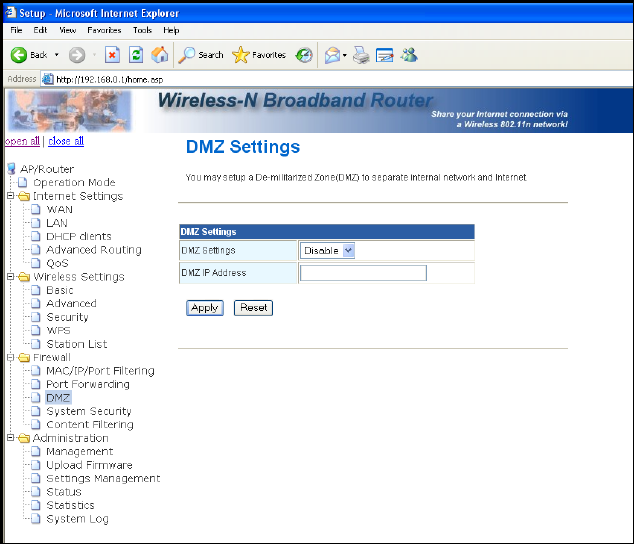Open Operation Mode page
Image resolution: width=634 pixels, height=544 pixels.
click(x=74, y=182)
